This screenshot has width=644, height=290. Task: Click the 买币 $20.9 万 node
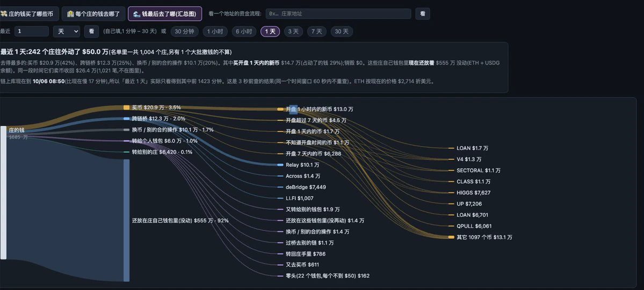[156, 107]
